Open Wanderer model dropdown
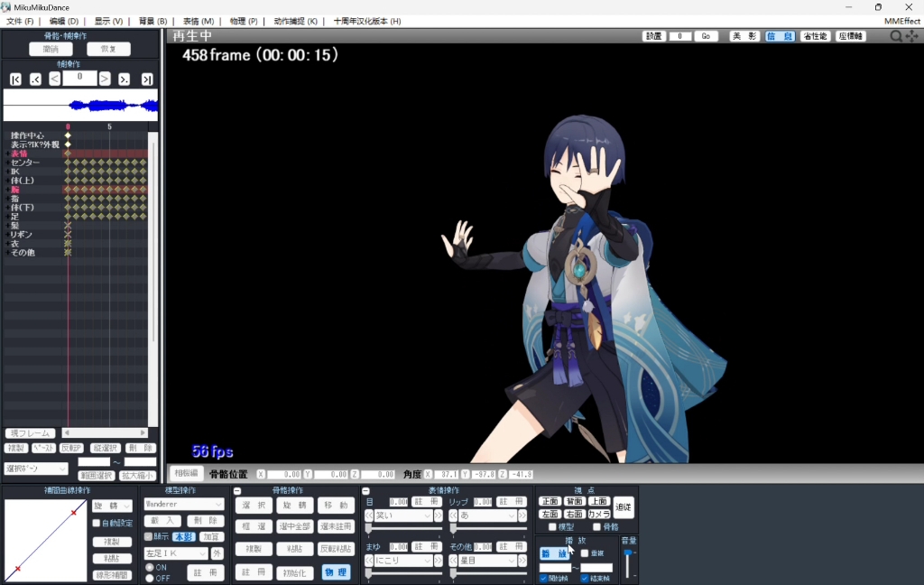The image size is (924, 585). coord(184,505)
